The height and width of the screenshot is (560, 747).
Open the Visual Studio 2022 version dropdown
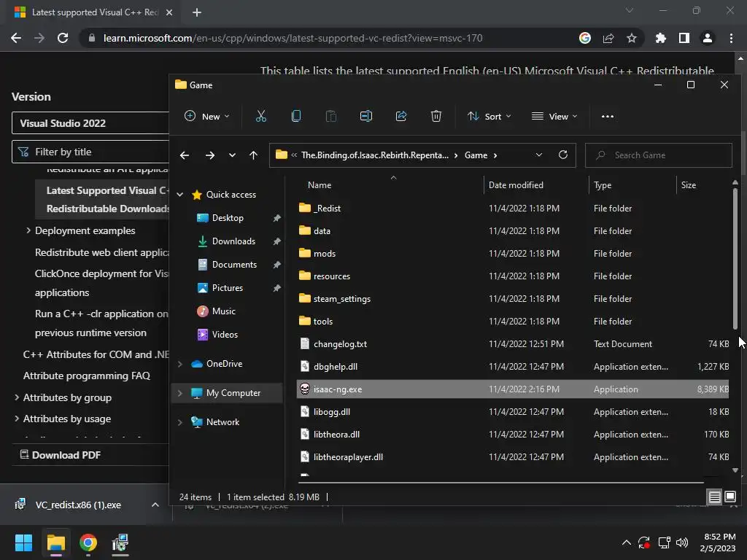click(x=90, y=123)
